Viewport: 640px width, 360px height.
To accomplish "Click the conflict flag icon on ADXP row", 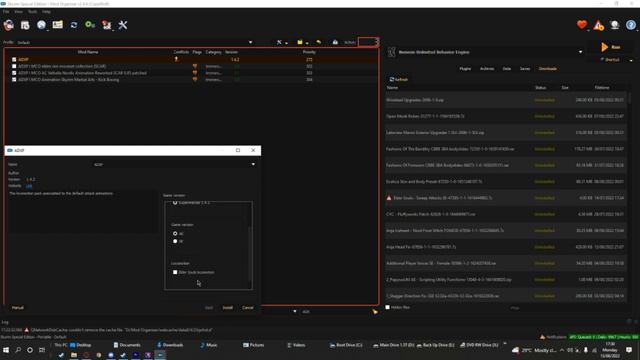I will tap(176, 59).
